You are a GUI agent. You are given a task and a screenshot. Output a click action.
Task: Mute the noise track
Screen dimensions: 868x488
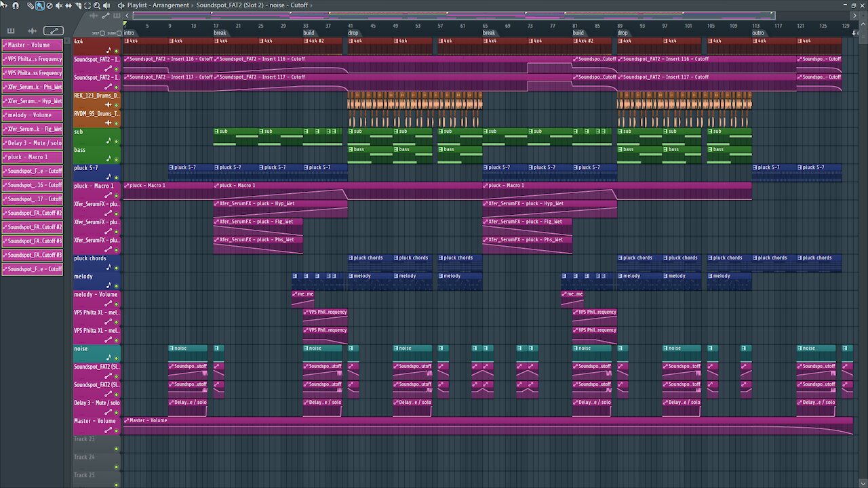(117, 358)
